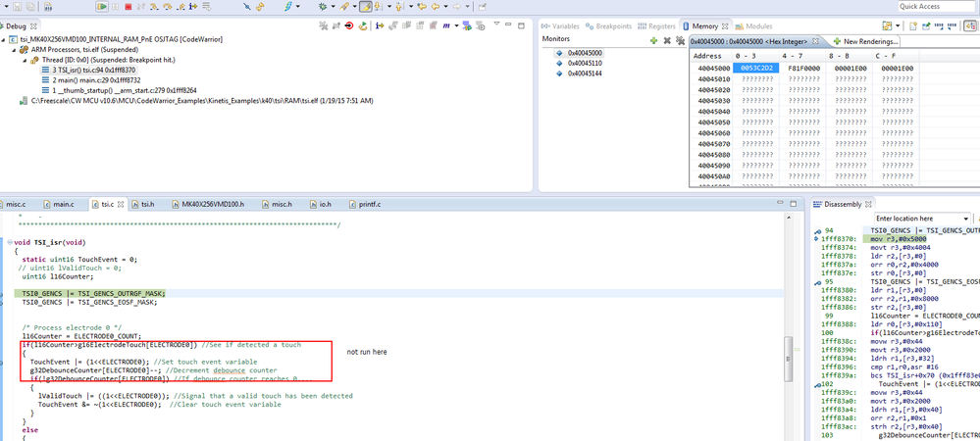
Task: Click the New Memory View icon
Action: pos(913,25)
